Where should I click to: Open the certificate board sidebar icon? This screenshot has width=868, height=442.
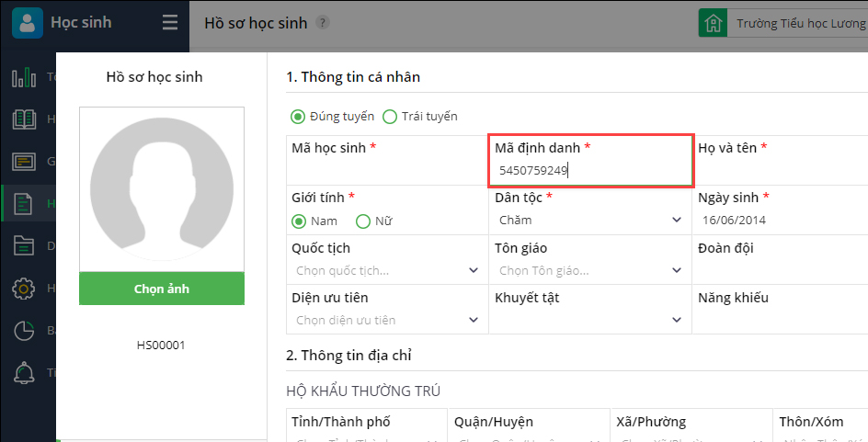point(24,162)
